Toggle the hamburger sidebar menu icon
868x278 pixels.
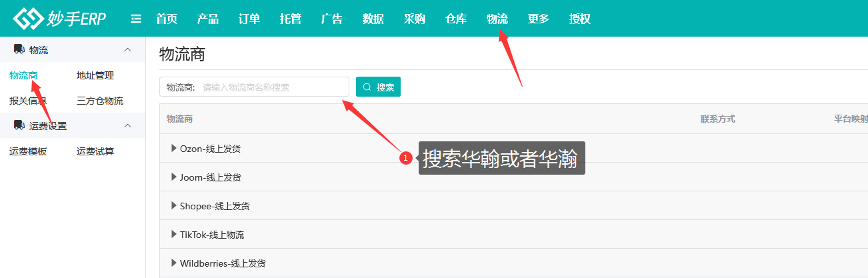[x=136, y=19]
